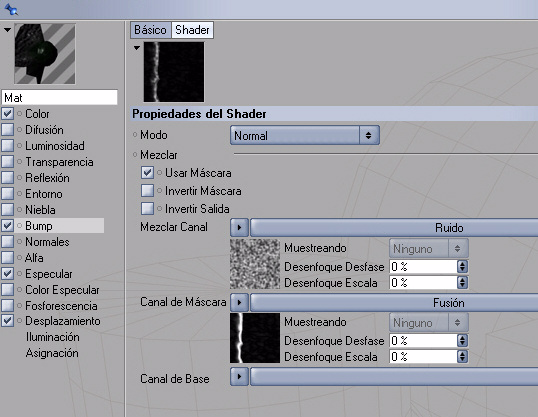
Task: Click the empty Canal de Base button
Action: coord(394,377)
